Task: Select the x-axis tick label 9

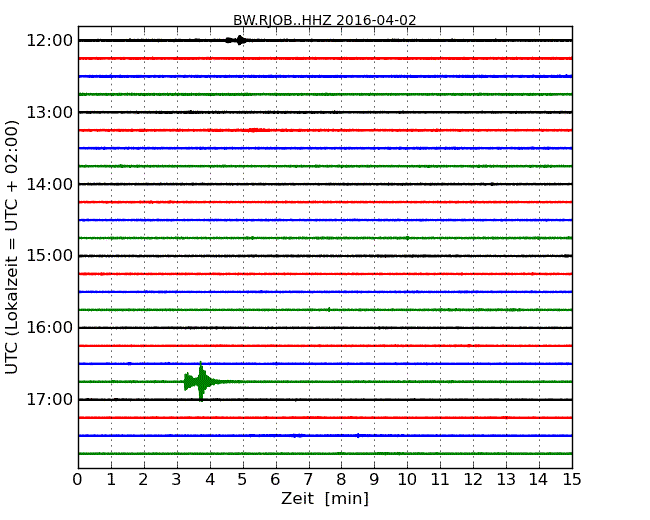Action: pyautogui.click(x=374, y=480)
